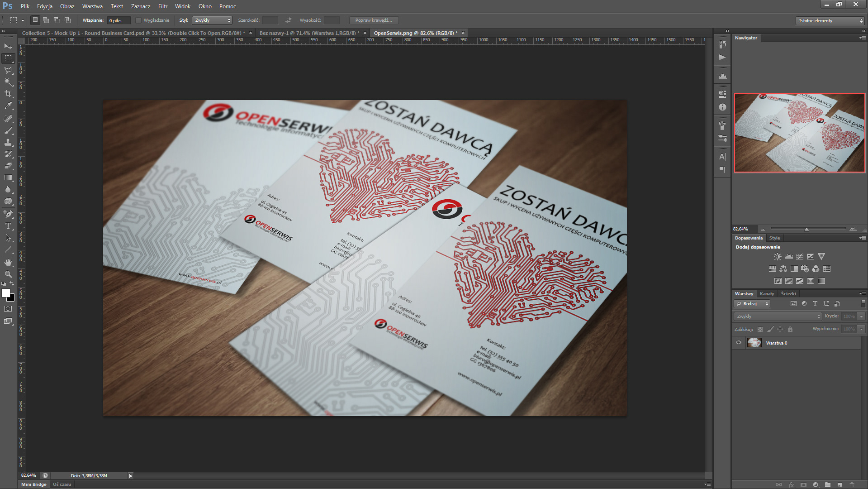
Task: Toggle lock transparent pixels
Action: pyautogui.click(x=760, y=329)
